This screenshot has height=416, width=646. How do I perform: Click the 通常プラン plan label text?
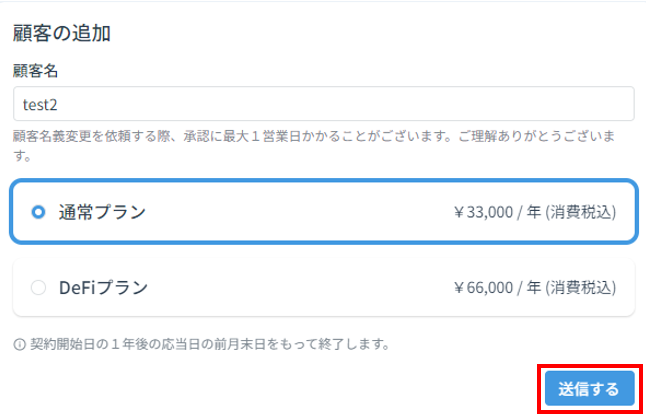[x=102, y=212]
